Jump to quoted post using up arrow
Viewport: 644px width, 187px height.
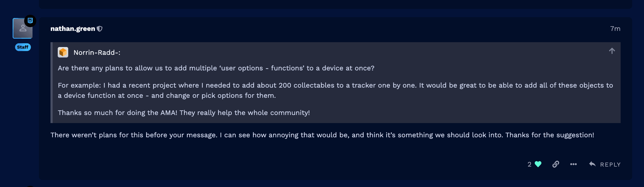pos(612,51)
